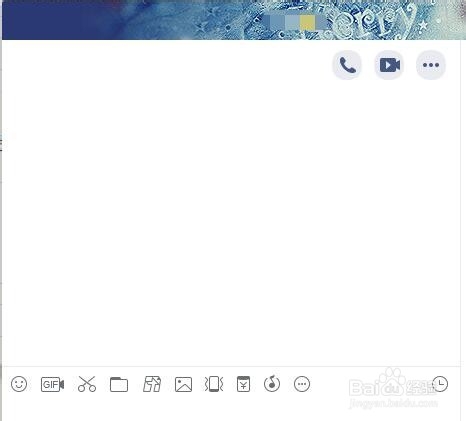
Task: Open the Tencent Docs icon in toolbar
Action: tap(152, 384)
